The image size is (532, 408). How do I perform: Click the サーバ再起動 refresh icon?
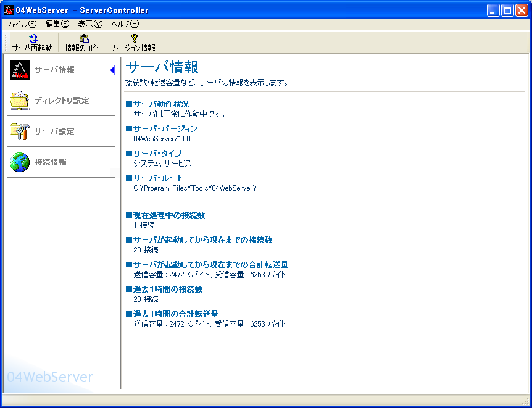tap(33, 38)
